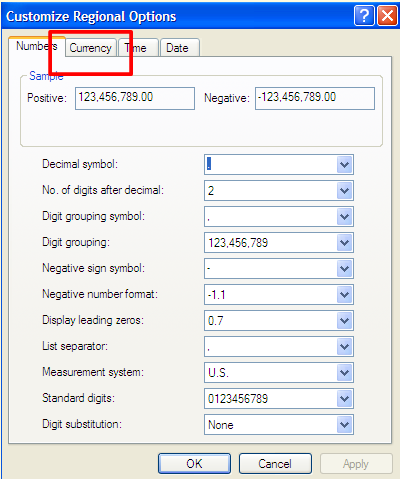
Task: Open No. of digits after decimal dropdown
Action: pos(344,191)
